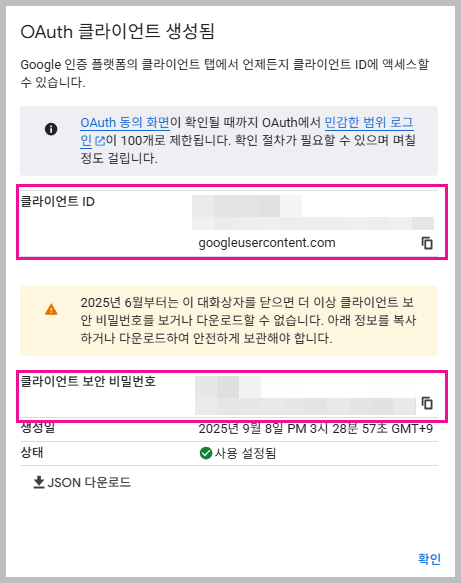This screenshot has height=583, width=461.
Task: Click the JSON 다운로드 button
Action: (82, 482)
